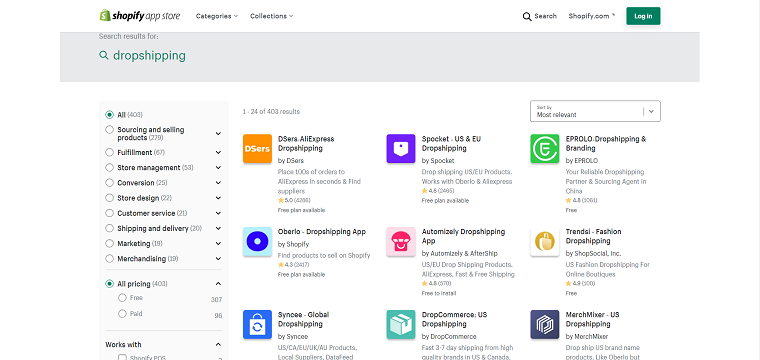This screenshot has width=760, height=360.
Task: Open the Shopify.com link
Action: click(591, 16)
